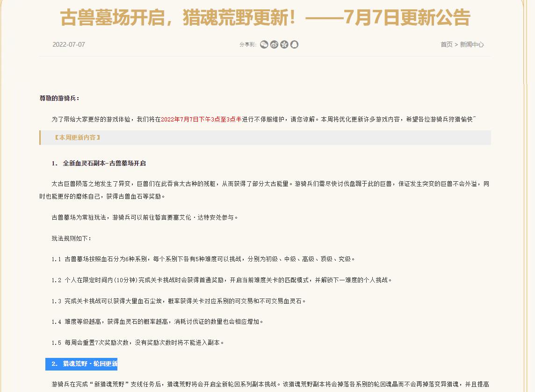
Task: Share article via the WeChat icon
Action: pos(265,44)
